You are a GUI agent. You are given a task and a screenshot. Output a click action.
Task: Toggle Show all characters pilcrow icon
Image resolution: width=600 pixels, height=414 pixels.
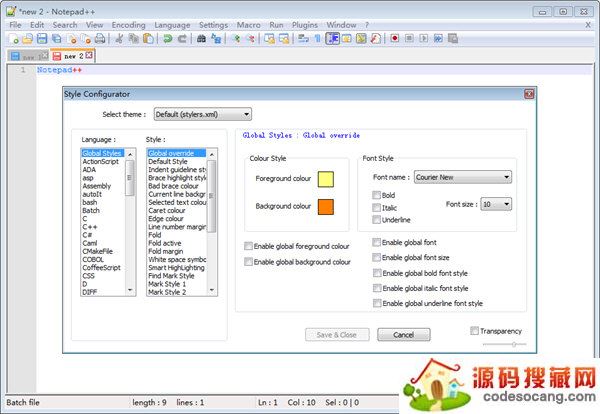tap(317, 39)
